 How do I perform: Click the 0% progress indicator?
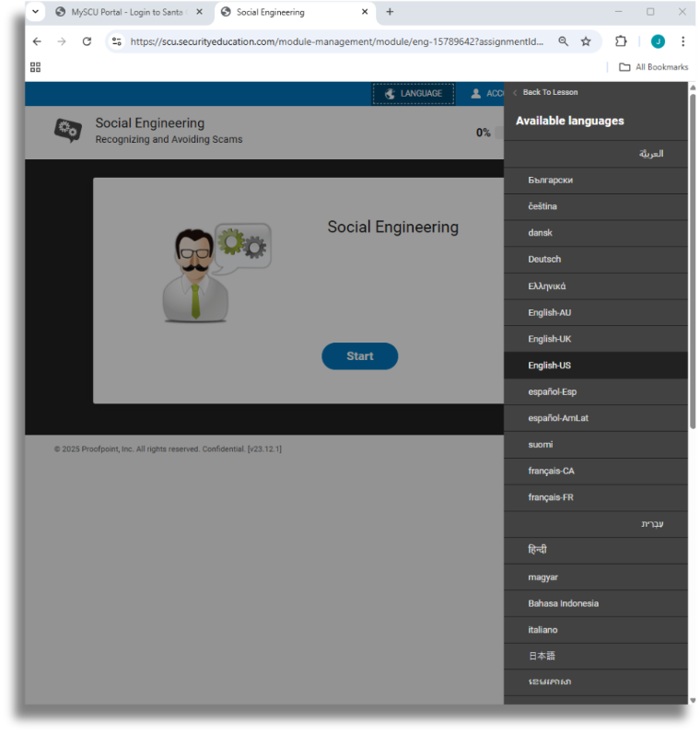point(484,133)
